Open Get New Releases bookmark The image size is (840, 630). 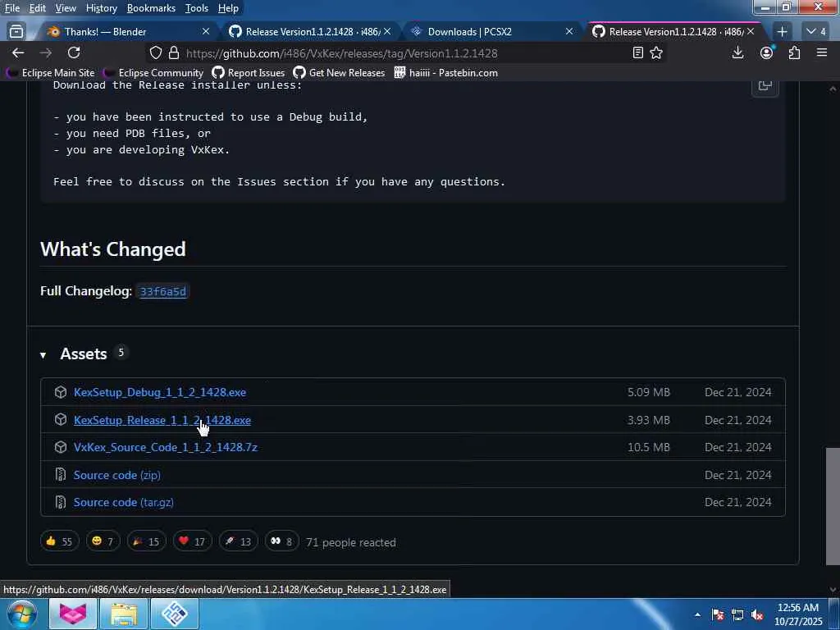(339, 73)
